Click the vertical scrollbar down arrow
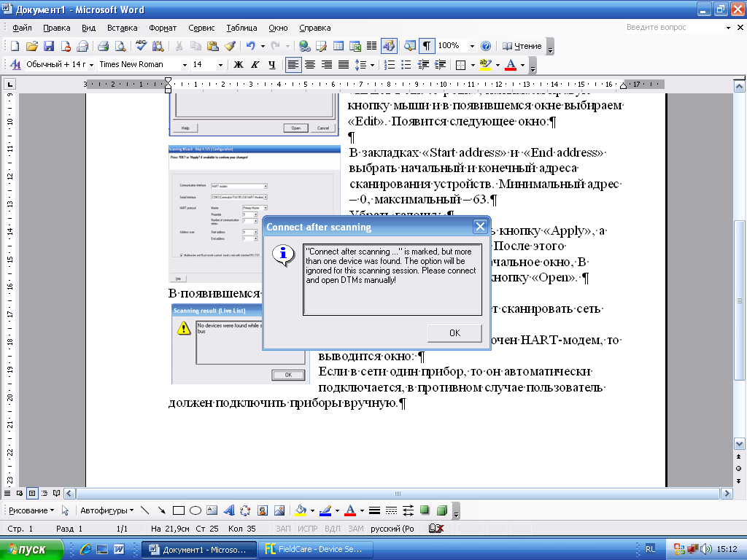 739,444
